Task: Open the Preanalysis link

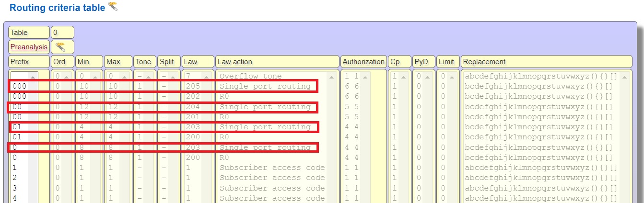Action: (29, 47)
